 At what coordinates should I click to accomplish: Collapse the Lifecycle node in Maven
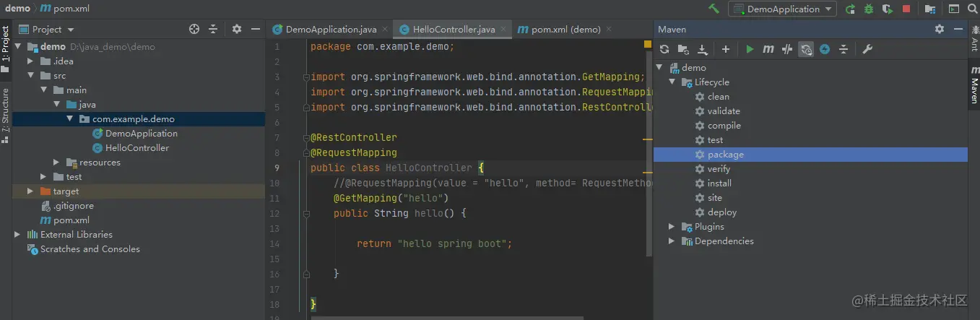tap(673, 82)
